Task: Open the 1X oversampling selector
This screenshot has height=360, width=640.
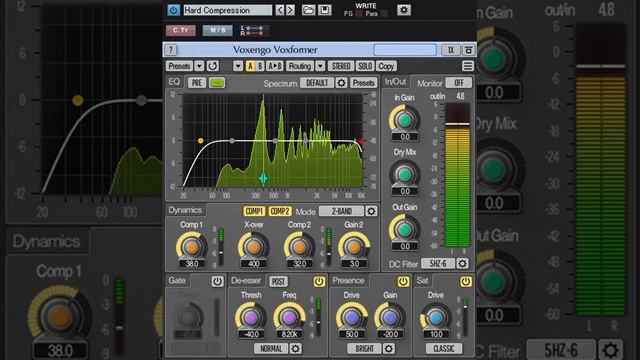Action: [x=451, y=50]
